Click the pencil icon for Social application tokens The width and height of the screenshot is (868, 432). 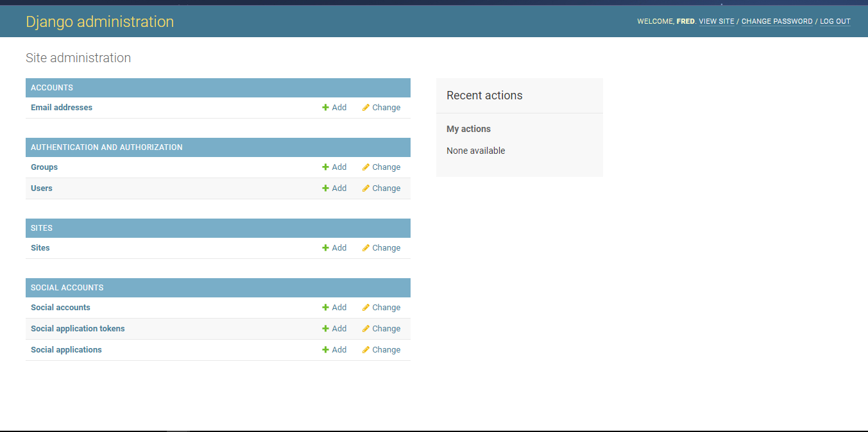[366, 329]
